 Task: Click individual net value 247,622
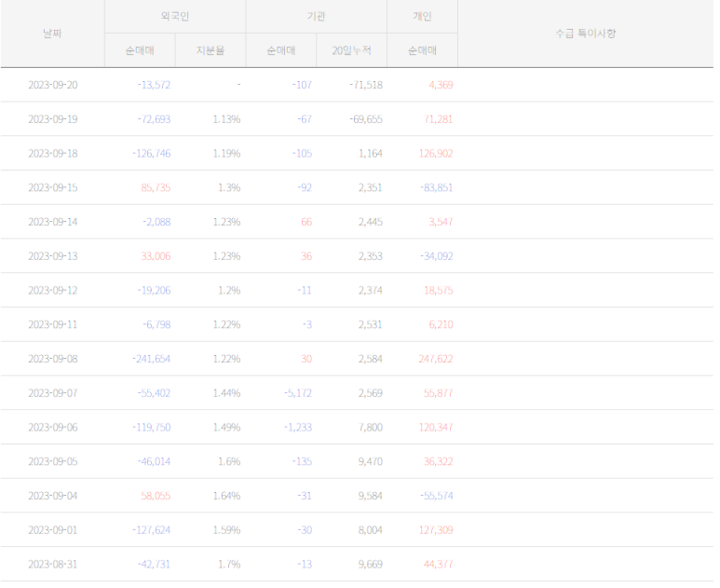[x=436, y=359]
